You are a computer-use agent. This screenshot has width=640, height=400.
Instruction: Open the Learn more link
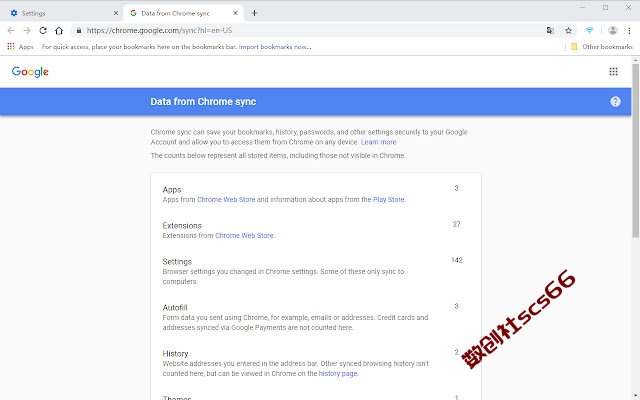[378, 142]
